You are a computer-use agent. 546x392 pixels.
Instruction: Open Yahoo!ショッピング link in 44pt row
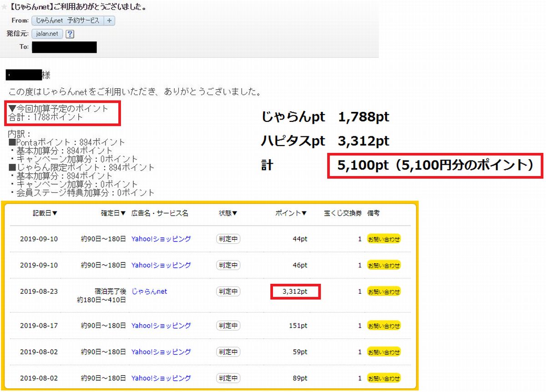click(x=161, y=239)
